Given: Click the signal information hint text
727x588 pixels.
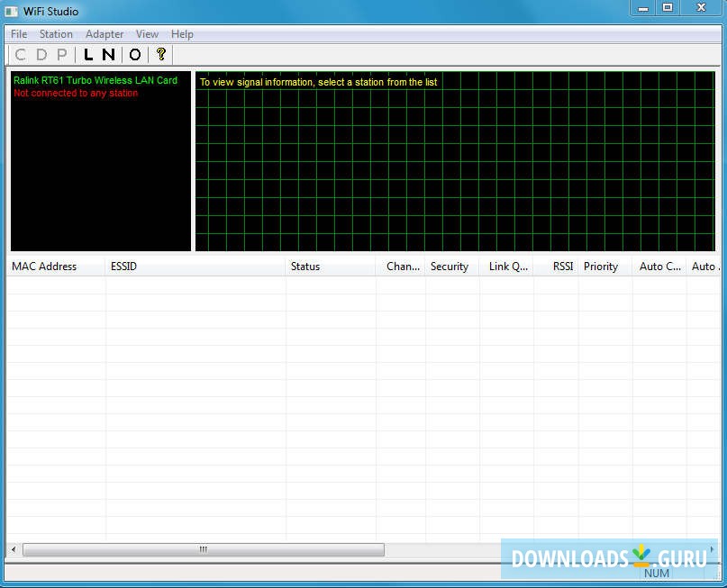Looking at the screenshot, I should coord(319,82).
